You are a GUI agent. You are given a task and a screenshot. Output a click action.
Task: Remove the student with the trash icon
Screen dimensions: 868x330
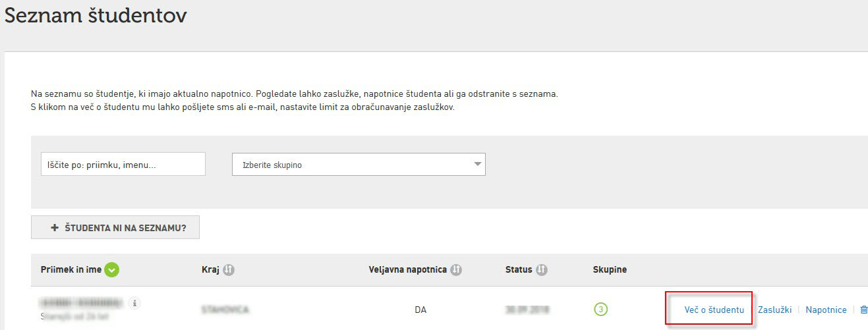[x=864, y=310]
